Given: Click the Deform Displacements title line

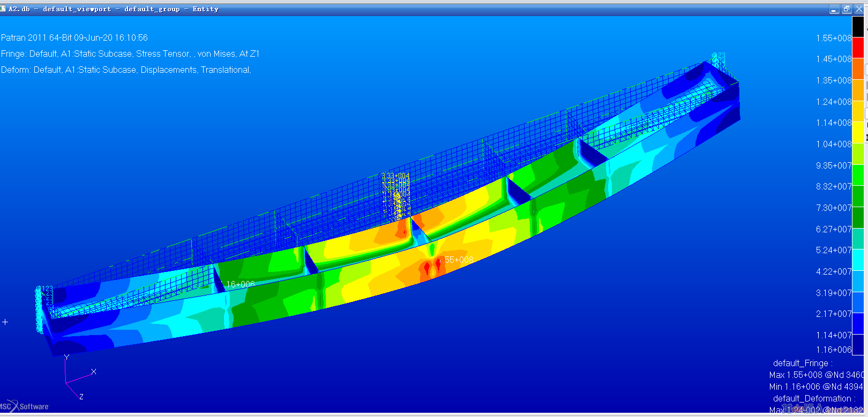Looking at the screenshot, I should (126, 70).
